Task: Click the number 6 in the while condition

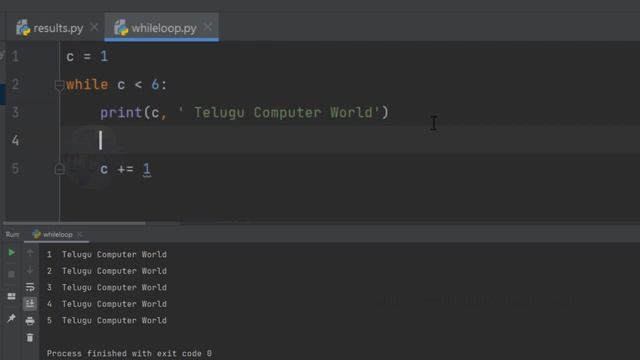Action: (x=155, y=84)
